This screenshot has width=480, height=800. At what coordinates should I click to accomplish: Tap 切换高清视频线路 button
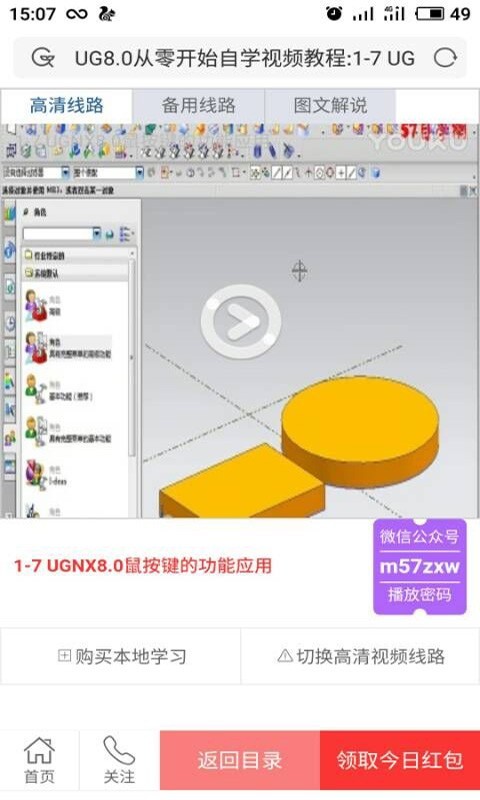361,656
